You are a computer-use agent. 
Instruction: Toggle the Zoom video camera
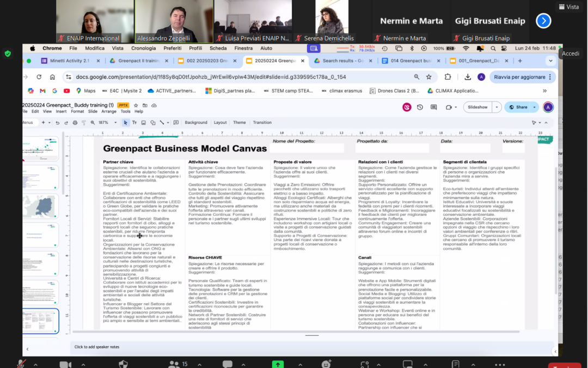coord(65,364)
